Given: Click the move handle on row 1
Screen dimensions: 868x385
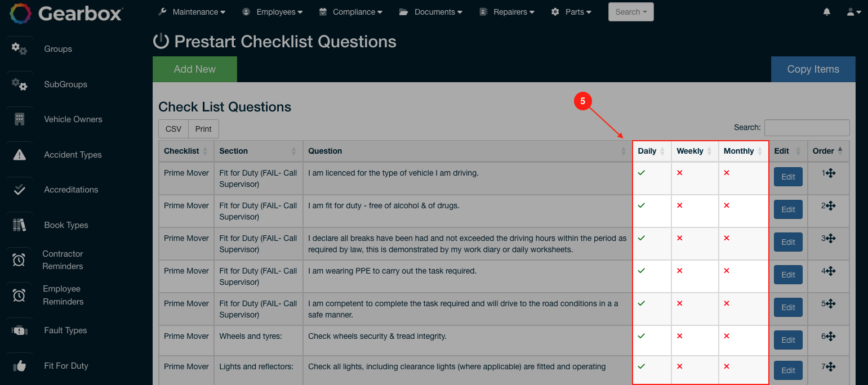Looking at the screenshot, I should pyautogui.click(x=831, y=173).
